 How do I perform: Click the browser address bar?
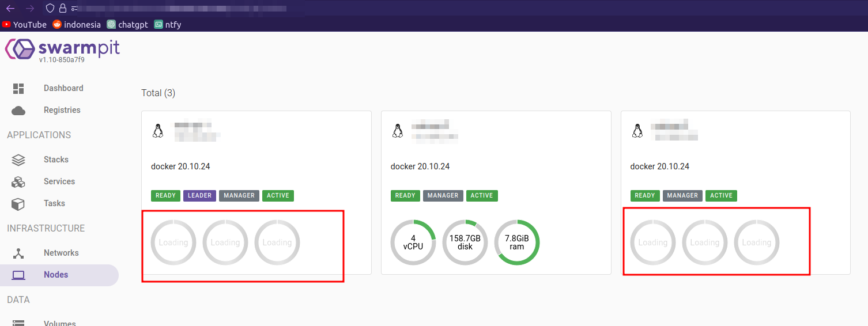(x=184, y=8)
